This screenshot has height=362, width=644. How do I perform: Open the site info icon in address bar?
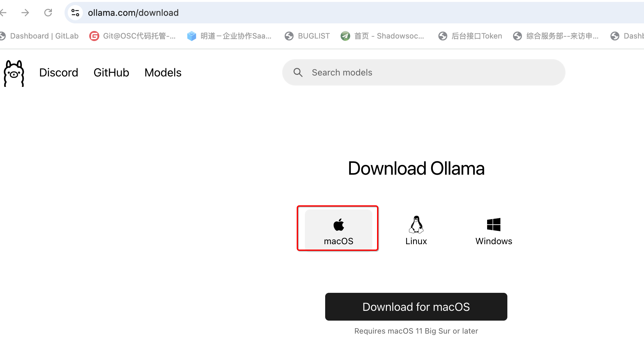click(x=75, y=13)
